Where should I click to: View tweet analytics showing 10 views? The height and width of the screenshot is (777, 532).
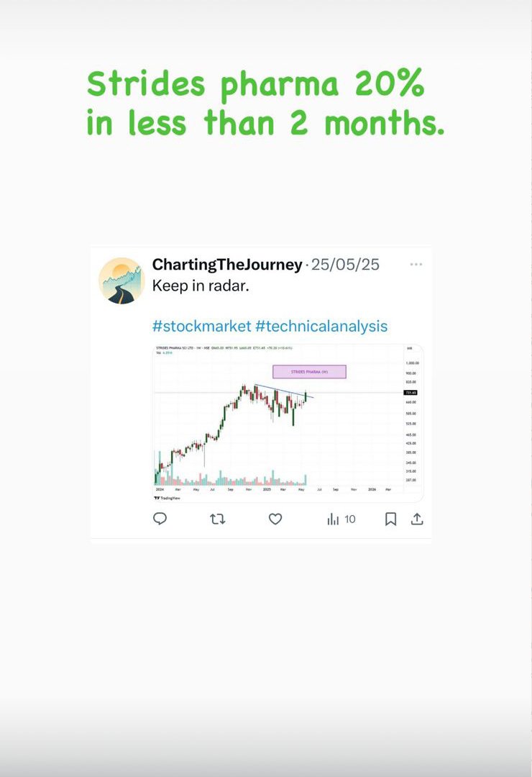[341, 519]
